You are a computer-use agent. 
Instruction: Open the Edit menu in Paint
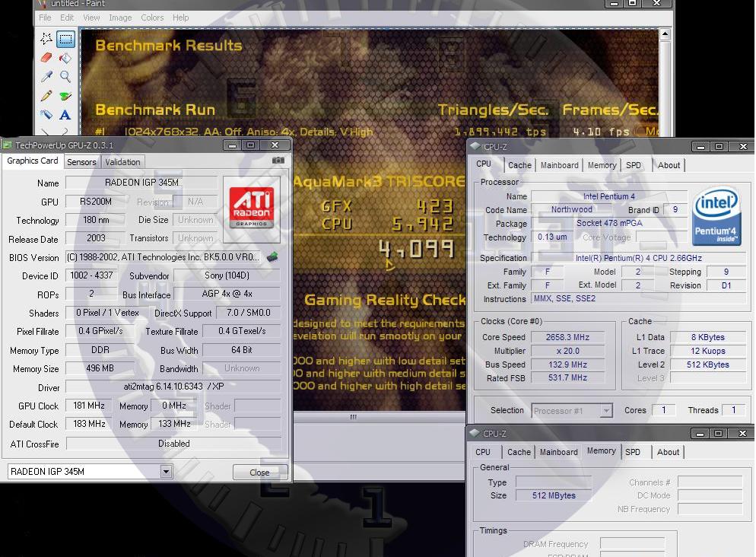click(67, 18)
